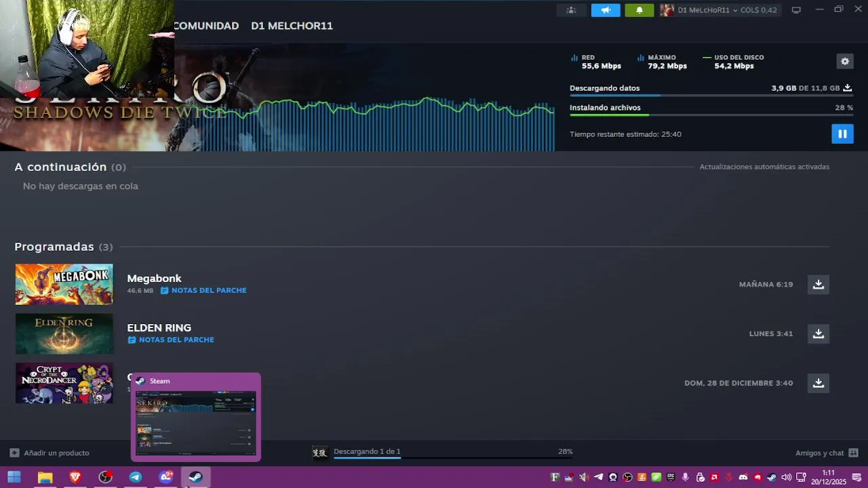Click Instalando archivos progress bar
This screenshot has width=868, height=488.
point(711,115)
